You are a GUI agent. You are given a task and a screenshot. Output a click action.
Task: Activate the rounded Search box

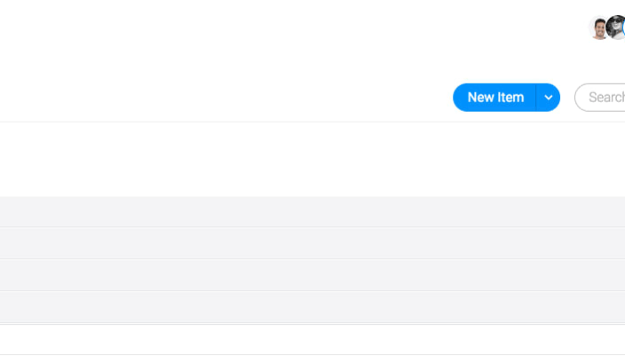tap(600, 98)
